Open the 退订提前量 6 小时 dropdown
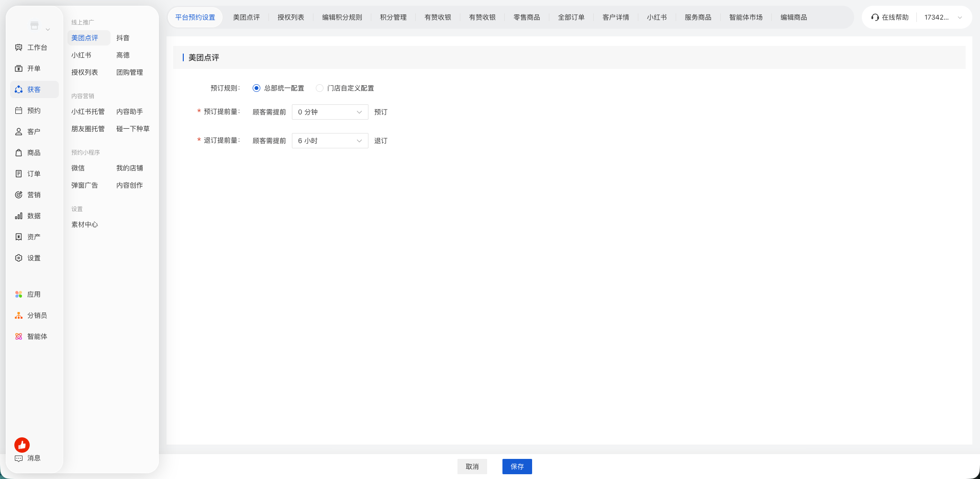The image size is (980, 479). 330,141
